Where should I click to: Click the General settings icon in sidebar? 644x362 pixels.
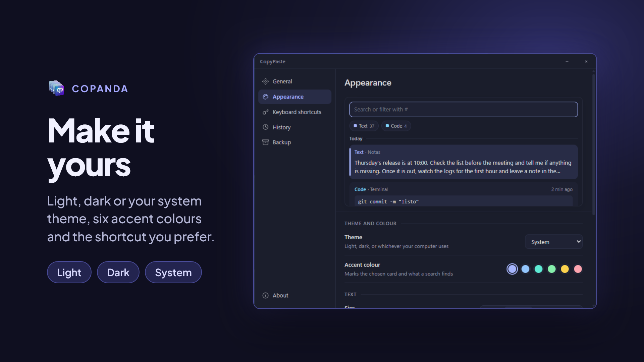point(265,81)
